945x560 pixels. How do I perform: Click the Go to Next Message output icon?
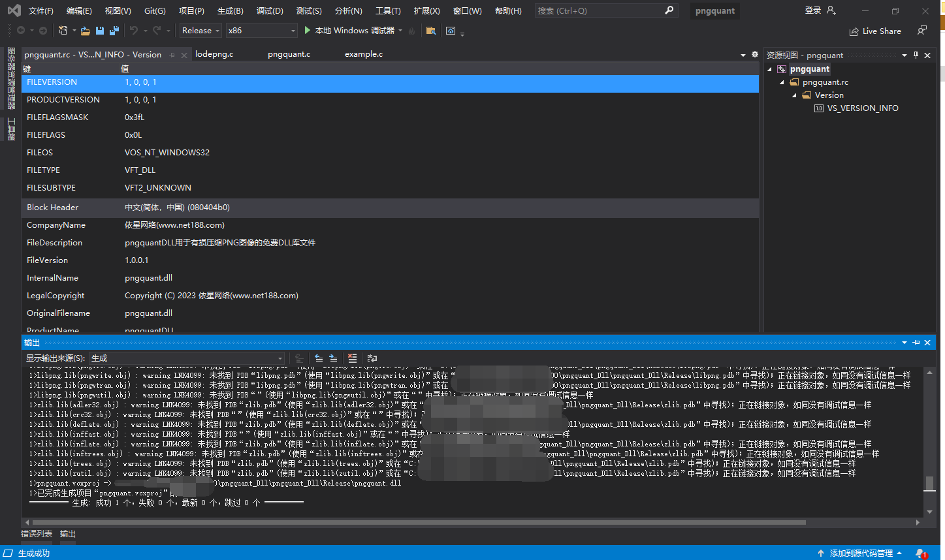333,358
